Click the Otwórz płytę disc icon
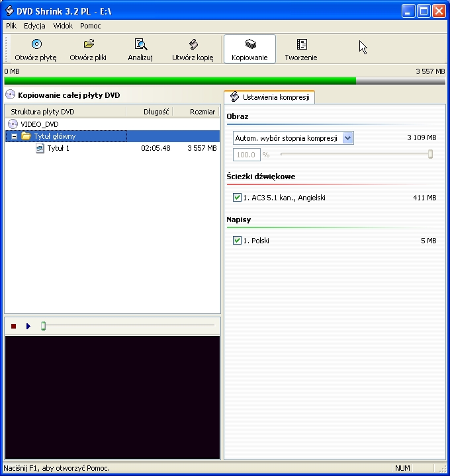This screenshot has height=476, width=450. pyautogui.click(x=36, y=44)
